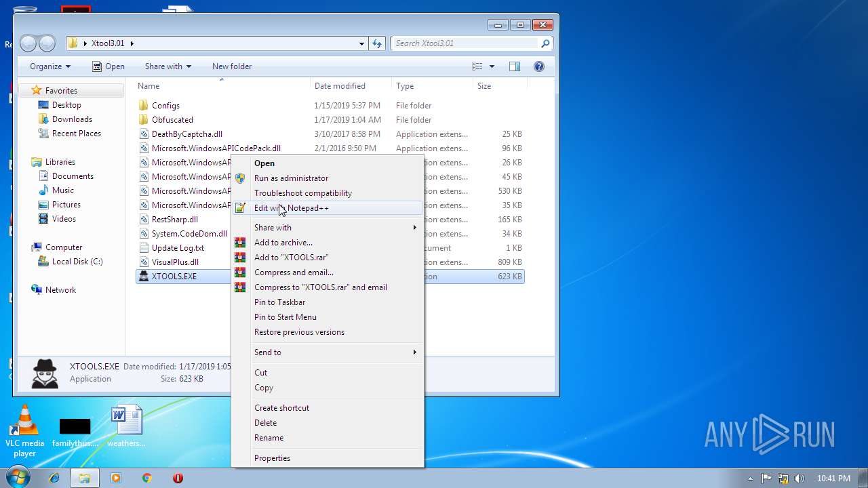Click Restore previous versions
Viewport: 868px width, 488px height.
pyautogui.click(x=328, y=332)
